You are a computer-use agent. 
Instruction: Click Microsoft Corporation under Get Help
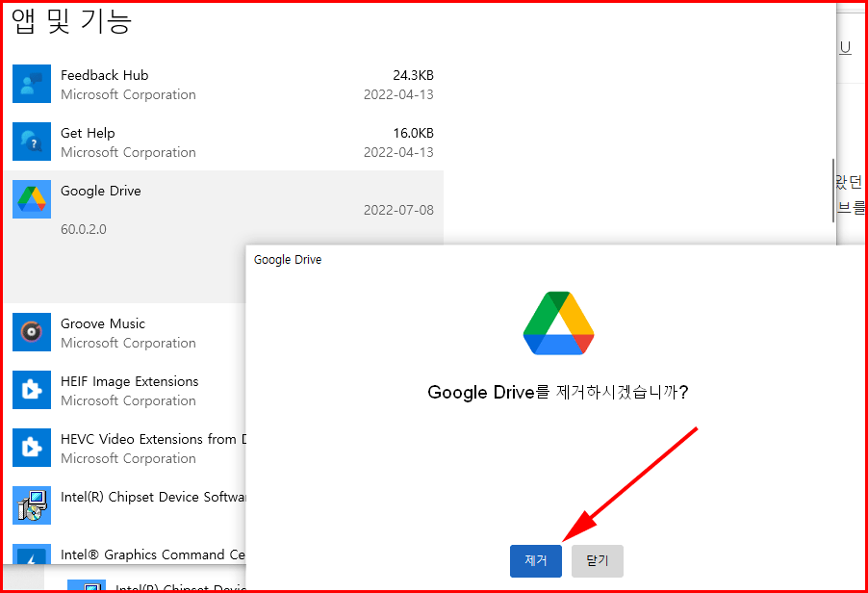[128, 152]
